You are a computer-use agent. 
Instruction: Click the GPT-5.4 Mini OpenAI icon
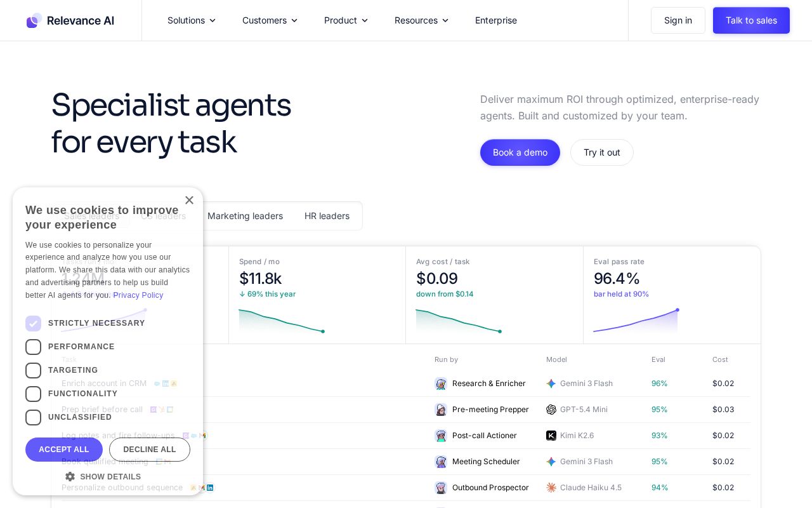(x=551, y=410)
